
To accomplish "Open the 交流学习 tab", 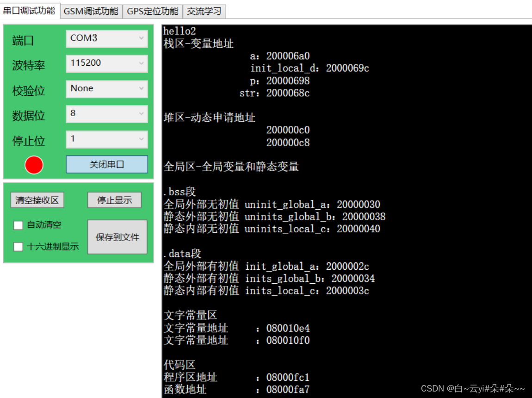I will (204, 12).
